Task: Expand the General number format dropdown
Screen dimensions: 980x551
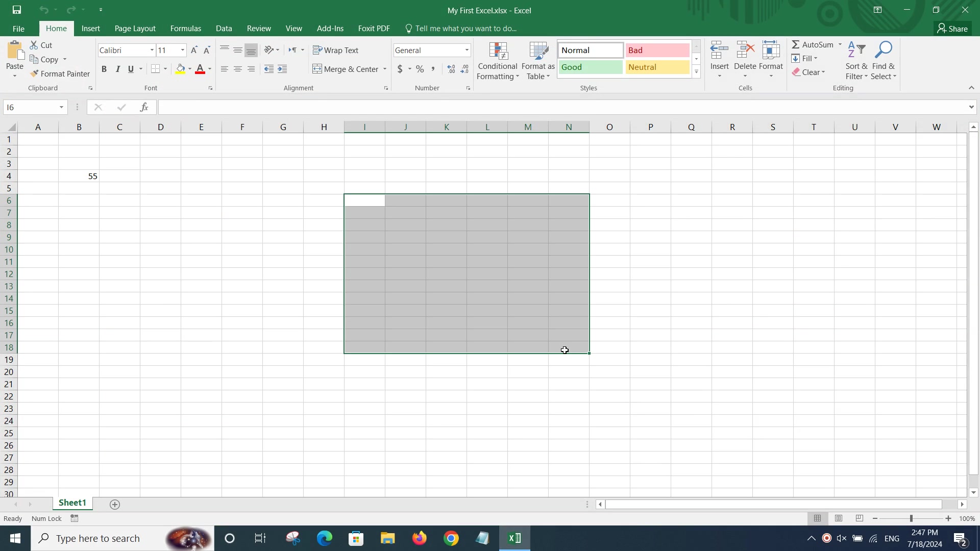Action: click(467, 50)
